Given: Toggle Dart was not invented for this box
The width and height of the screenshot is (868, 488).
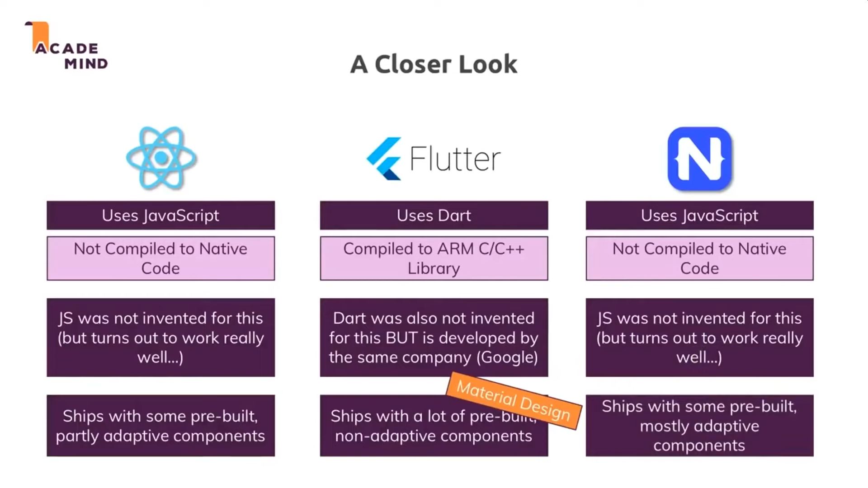Looking at the screenshot, I should pos(434,337).
